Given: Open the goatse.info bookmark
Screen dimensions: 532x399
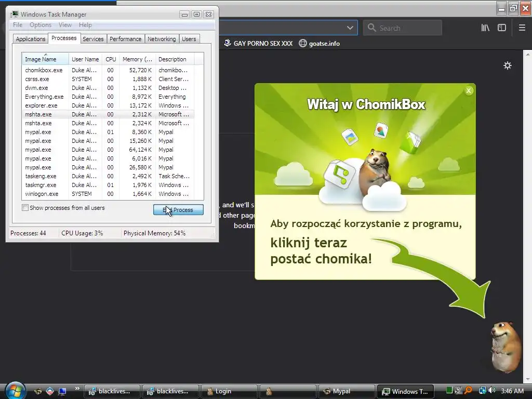Looking at the screenshot, I should tap(320, 44).
